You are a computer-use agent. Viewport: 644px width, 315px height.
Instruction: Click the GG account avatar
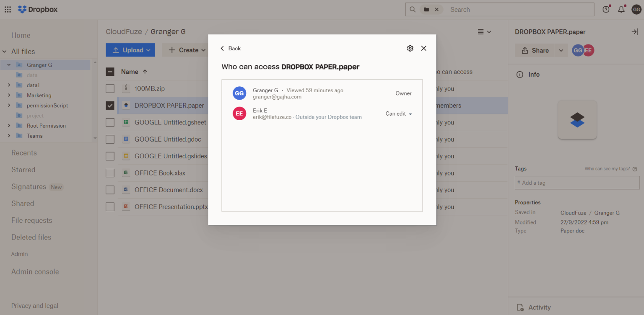tap(636, 9)
